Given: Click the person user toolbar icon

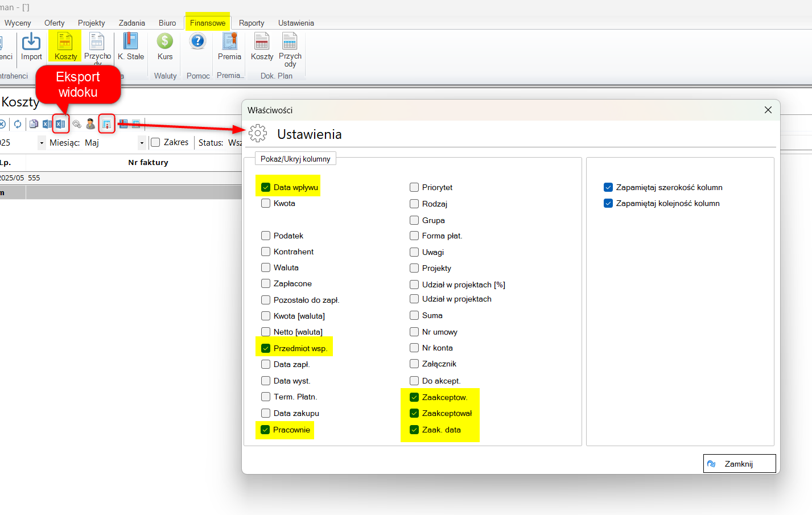Looking at the screenshot, I should coord(90,124).
